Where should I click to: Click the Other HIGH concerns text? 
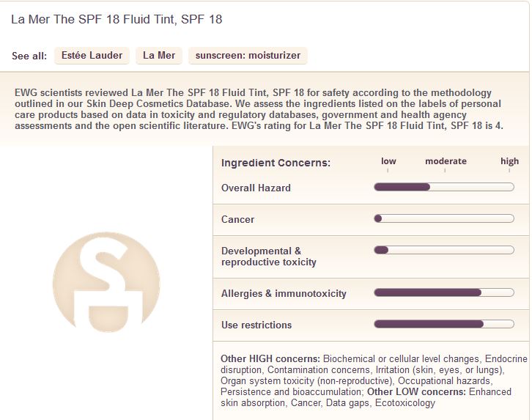pyautogui.click(x=270, y=358)
